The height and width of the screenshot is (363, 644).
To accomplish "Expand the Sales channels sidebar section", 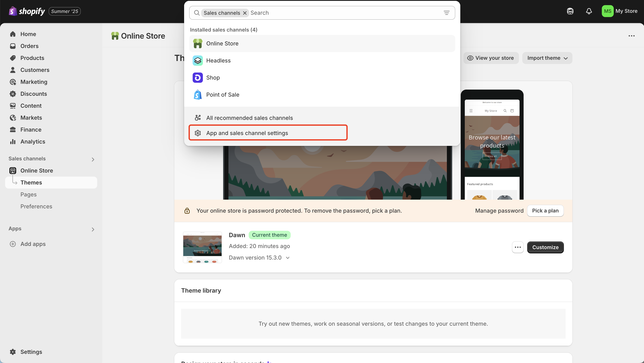I will [93, 159].
